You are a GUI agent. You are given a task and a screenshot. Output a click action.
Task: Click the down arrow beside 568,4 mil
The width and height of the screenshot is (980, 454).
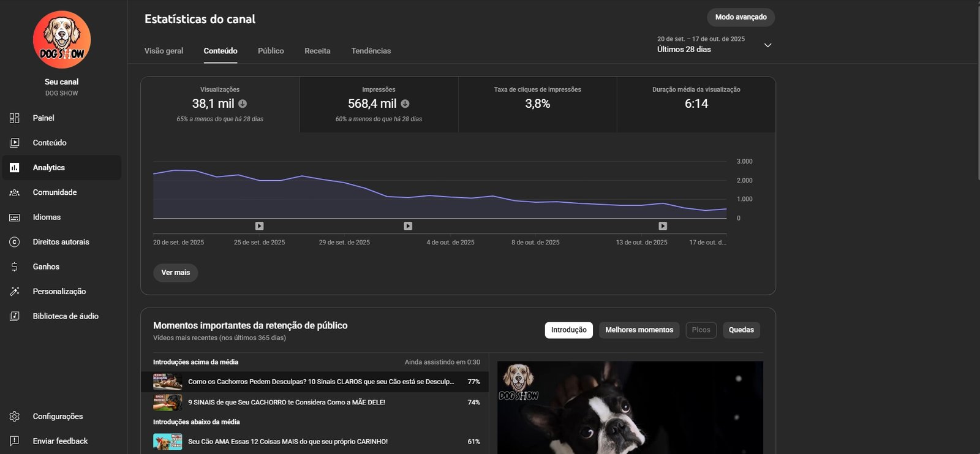[405, 104]
